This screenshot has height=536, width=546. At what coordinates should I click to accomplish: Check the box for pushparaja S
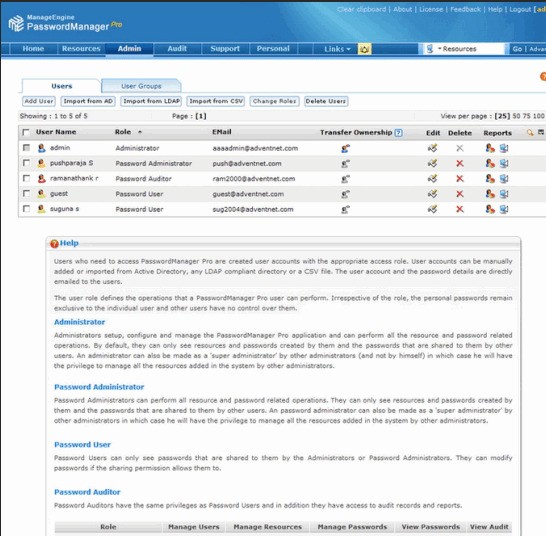click(26, 163)
